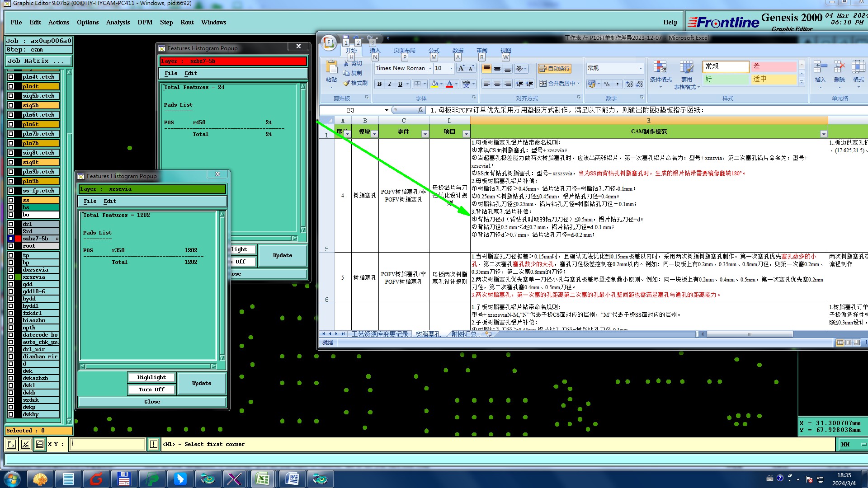Click the Highlight button in the xzszvia popup
Viewport: 868px width, 488px height.
[151, 377]
